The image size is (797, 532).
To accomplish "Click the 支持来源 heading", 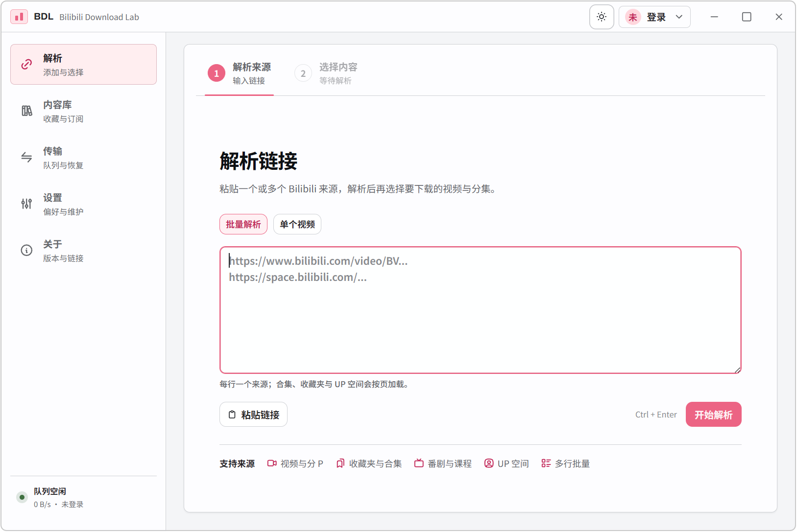I will (x=237, y=463).
